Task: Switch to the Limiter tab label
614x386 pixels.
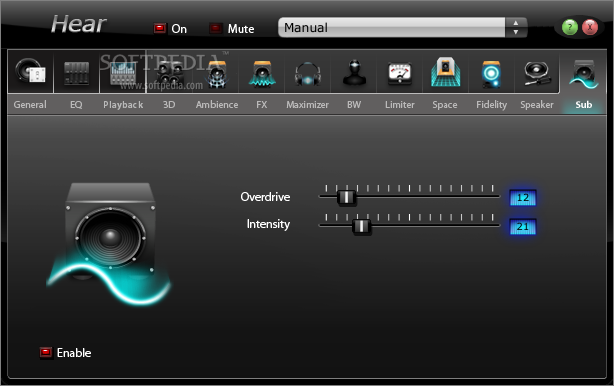Action: point(399,105)
